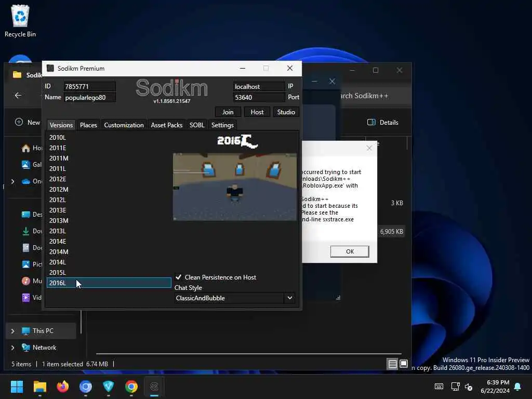Image resolution: width=532 pixels, height=399 pixels.
Task: Select version 2011M in the list
Action: pyautogui.click(x=109, y=158)
